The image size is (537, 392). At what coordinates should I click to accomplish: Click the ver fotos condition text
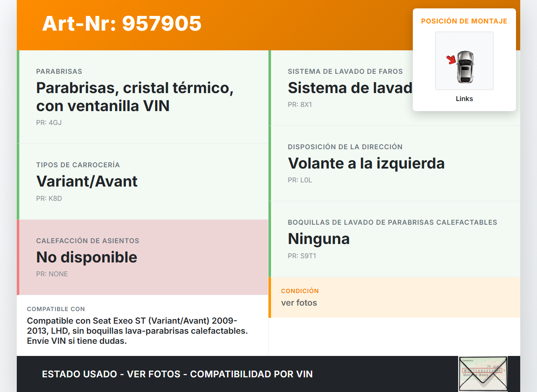click(299, 303)
